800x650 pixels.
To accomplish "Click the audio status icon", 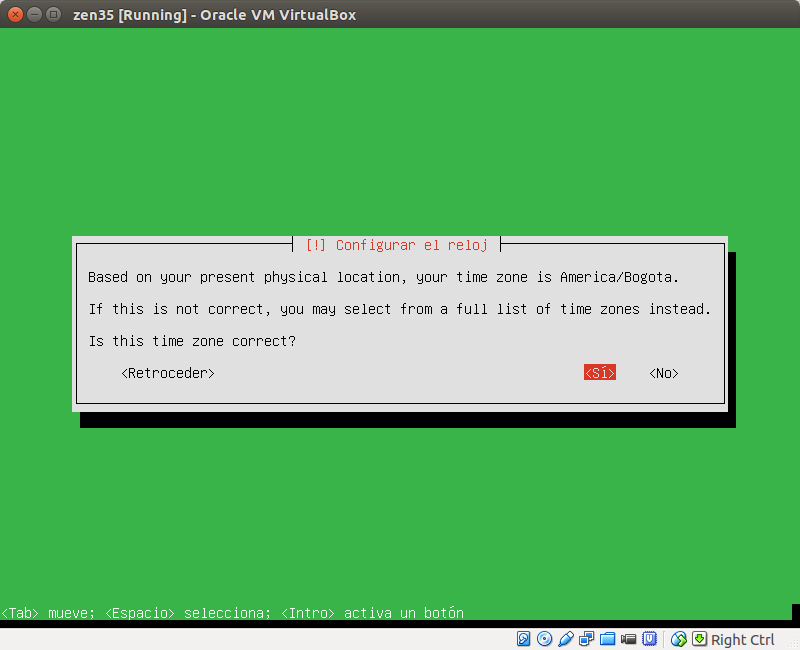I will click(x=566, y=639).
